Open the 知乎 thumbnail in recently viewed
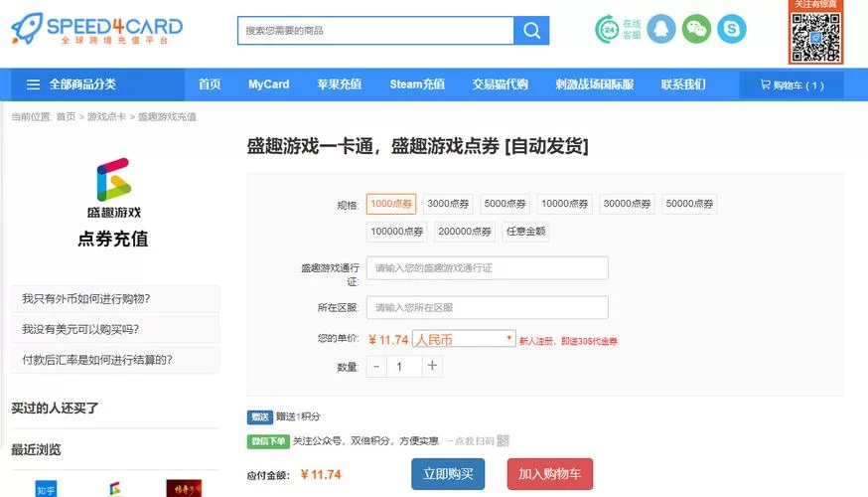The width and height of the screenshot is (868, 497). click(46, 488)
